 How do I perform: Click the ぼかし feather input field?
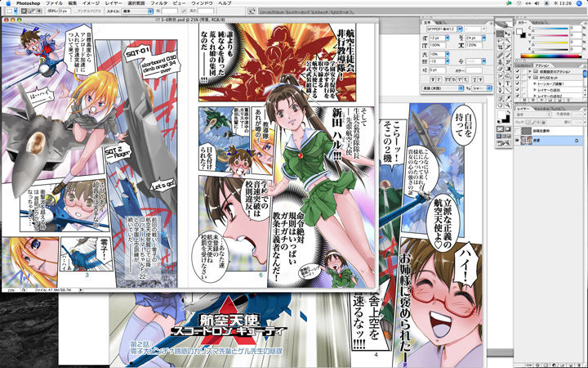(64, 11)
